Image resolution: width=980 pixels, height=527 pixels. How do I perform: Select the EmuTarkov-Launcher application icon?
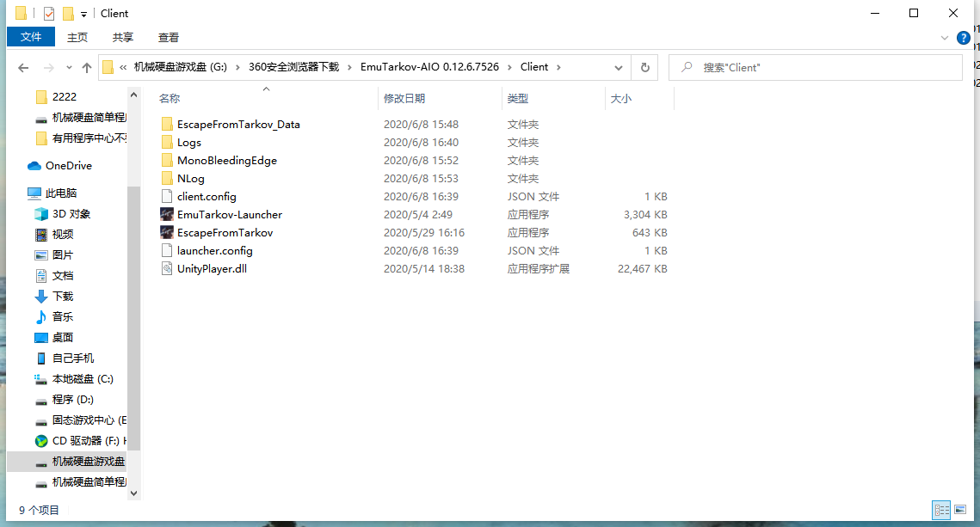(x=167, y=214)
